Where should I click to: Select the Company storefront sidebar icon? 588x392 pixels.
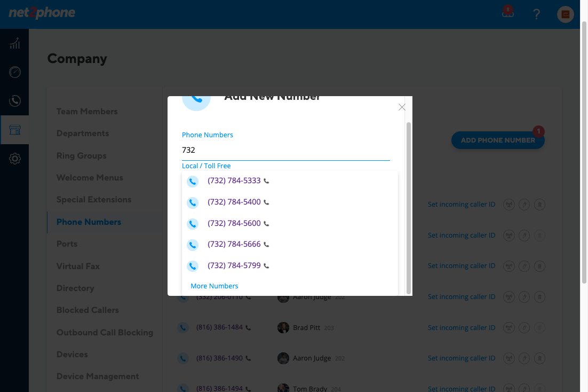14,130
